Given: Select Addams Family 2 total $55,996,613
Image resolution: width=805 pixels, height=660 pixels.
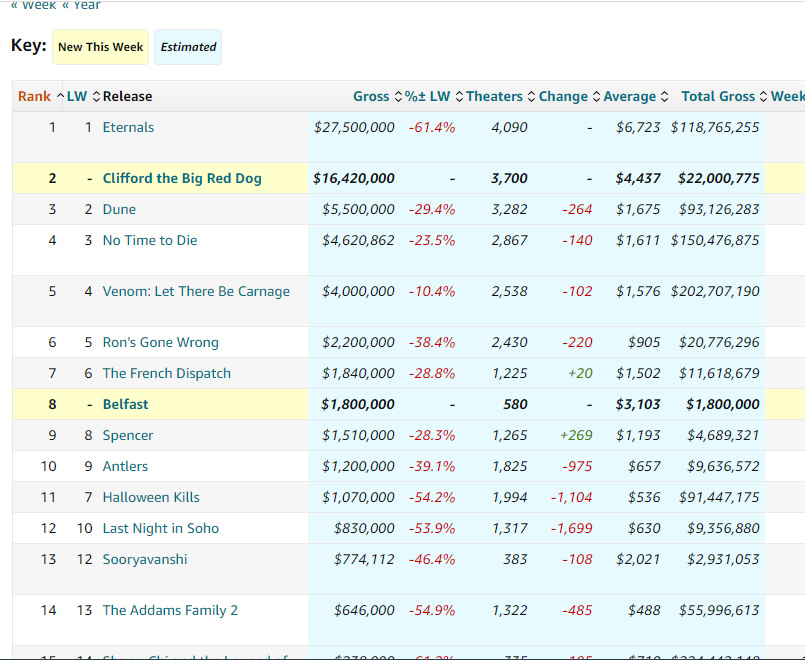Looking at the screenshot, I should point(719,610).
